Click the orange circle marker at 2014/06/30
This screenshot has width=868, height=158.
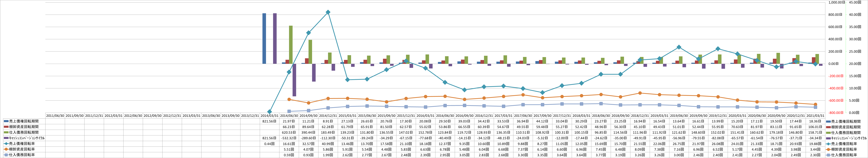pyautogui.click(x=289, y=99)
